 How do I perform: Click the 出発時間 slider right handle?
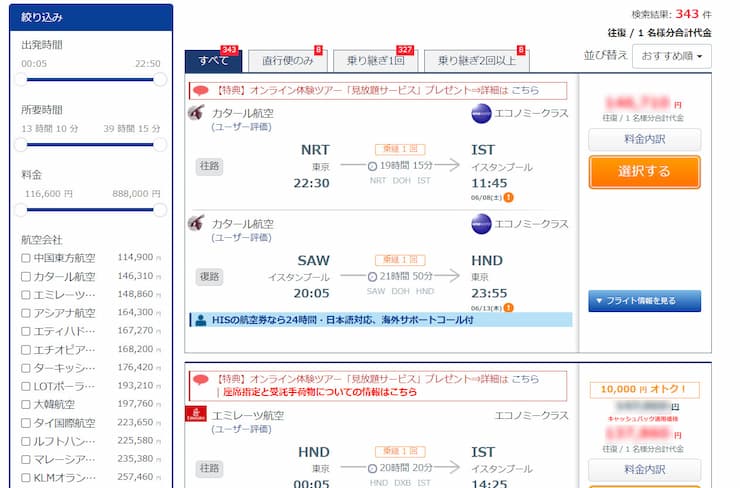tap(160, 80)
